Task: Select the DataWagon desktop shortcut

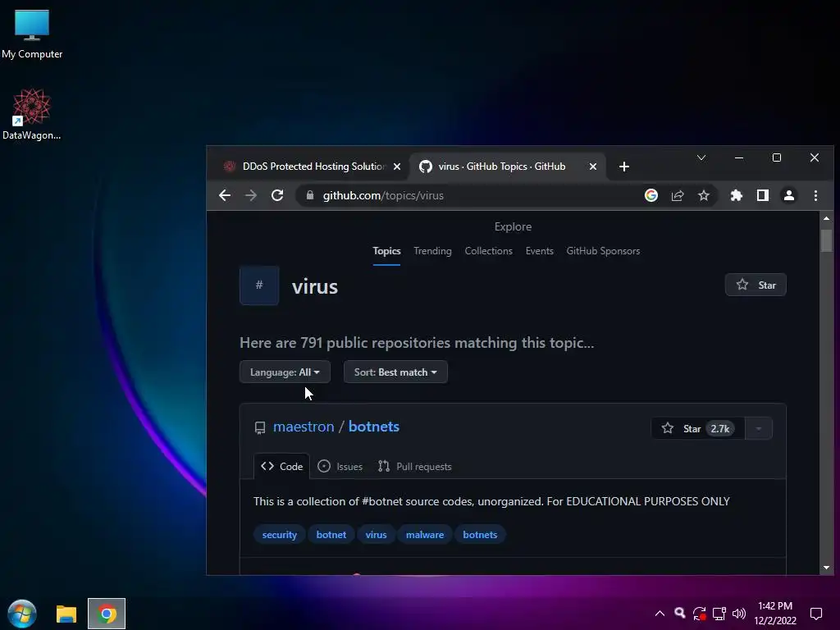Action: click(32, 115)
